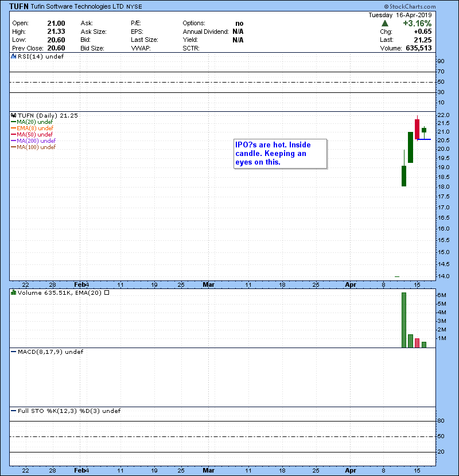Click the NYSE exchange label
The image size is (459, 476).
click(134, 7)
